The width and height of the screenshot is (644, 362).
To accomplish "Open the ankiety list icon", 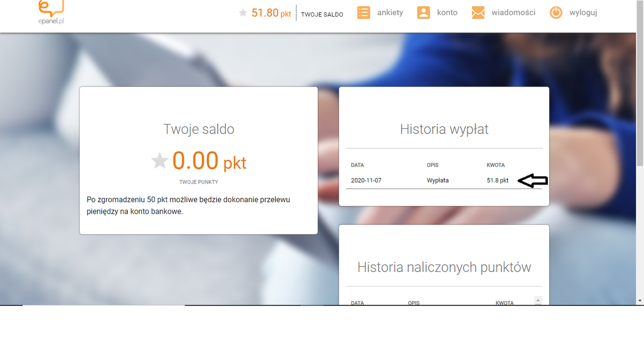I will pyautogui.click(x=364, y=13).
